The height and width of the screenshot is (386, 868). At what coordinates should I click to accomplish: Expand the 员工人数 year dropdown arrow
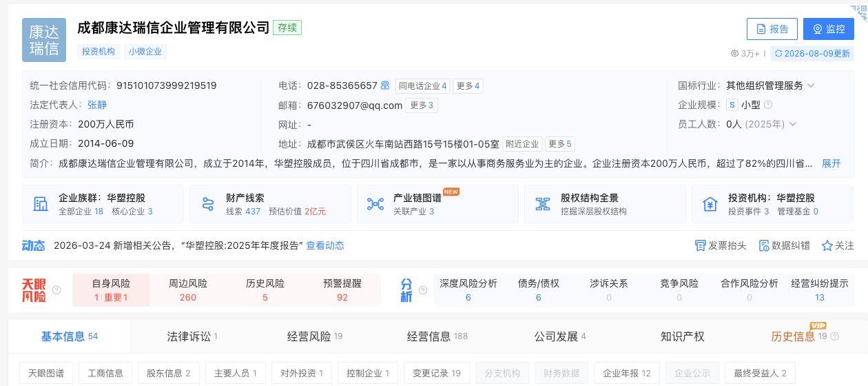(792, 124)
